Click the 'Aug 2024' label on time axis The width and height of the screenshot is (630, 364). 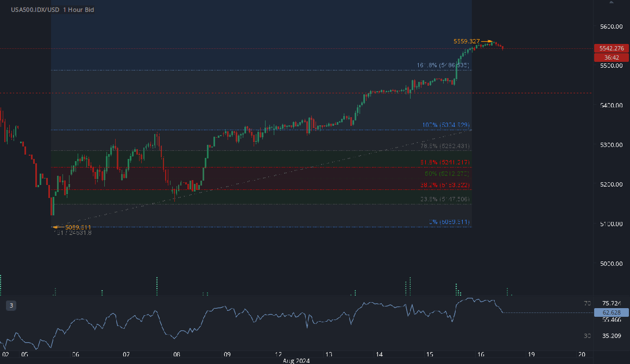point(297,360)
